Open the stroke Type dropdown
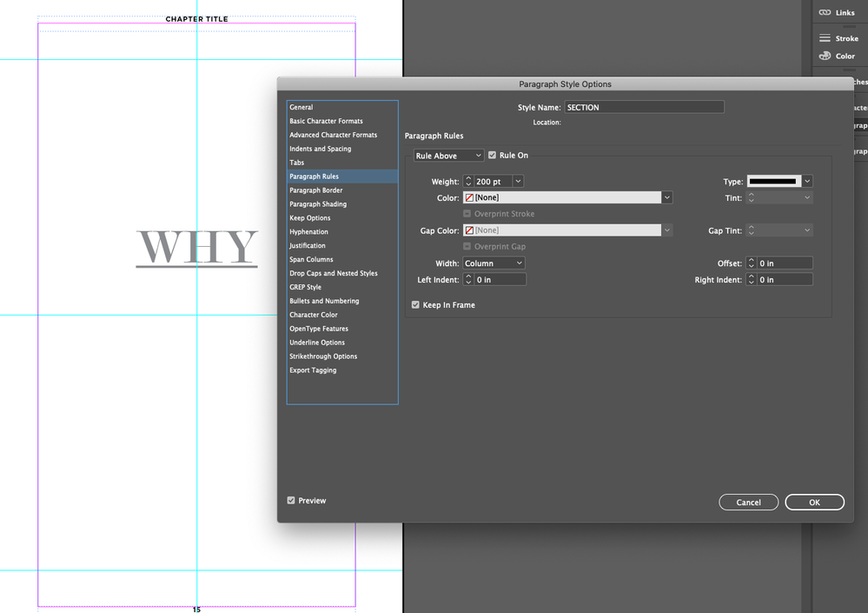This screenshot has height=613, width=868. [779, 181]
